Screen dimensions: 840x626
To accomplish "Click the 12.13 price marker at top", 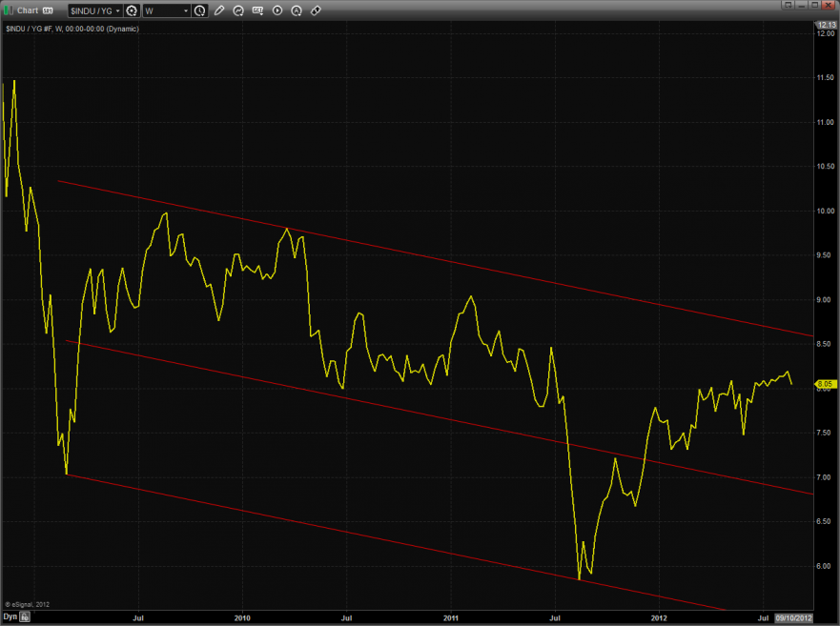I will coord(826,25).
